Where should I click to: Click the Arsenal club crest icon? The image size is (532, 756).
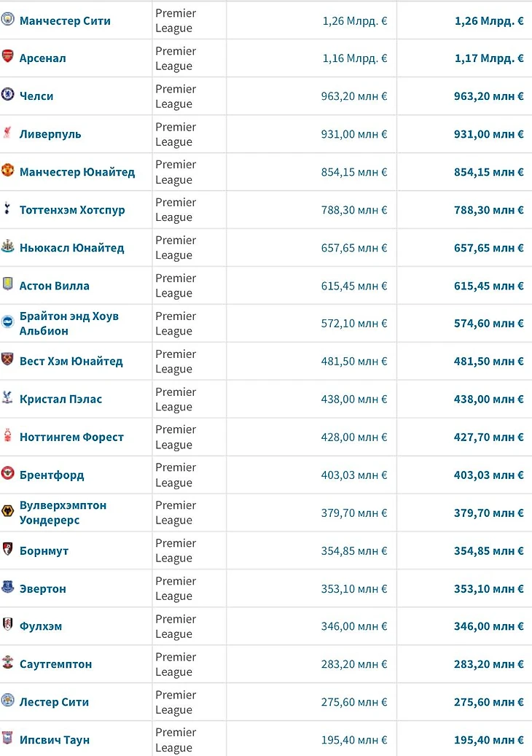point(7,57)
